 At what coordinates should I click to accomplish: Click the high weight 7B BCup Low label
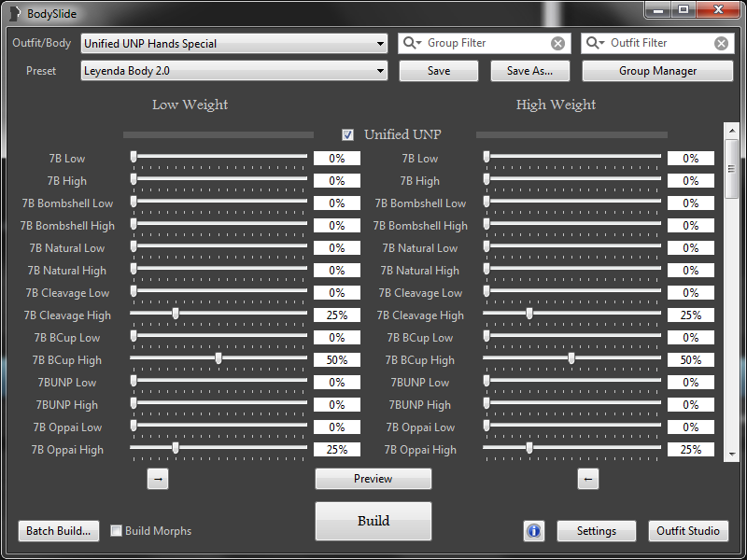pos(419,338)
